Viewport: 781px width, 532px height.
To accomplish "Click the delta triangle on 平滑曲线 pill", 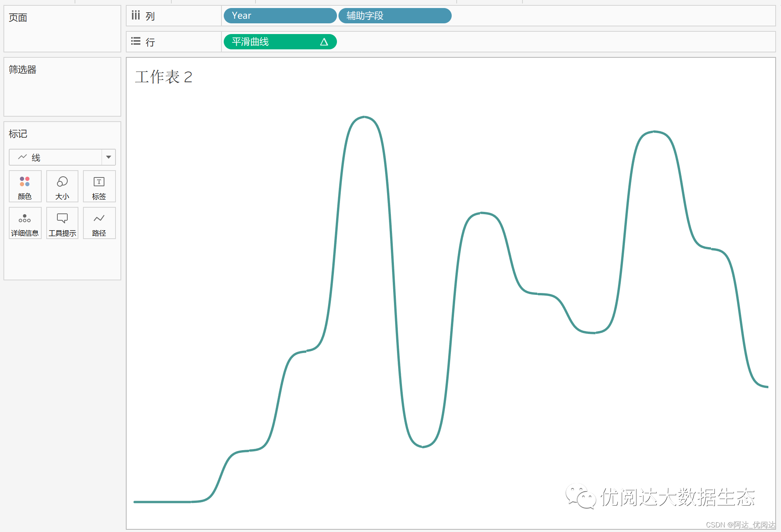I will [x=324, y=42].
